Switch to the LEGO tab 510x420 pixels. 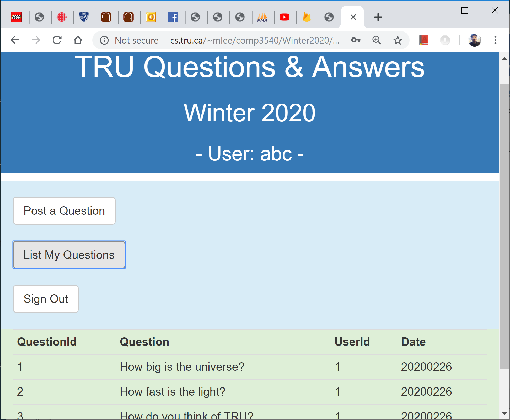(x=16, y=17)
